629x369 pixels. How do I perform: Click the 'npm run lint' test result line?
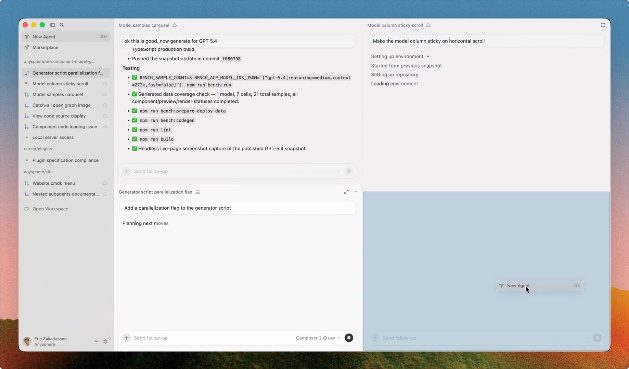pos(155,130)
